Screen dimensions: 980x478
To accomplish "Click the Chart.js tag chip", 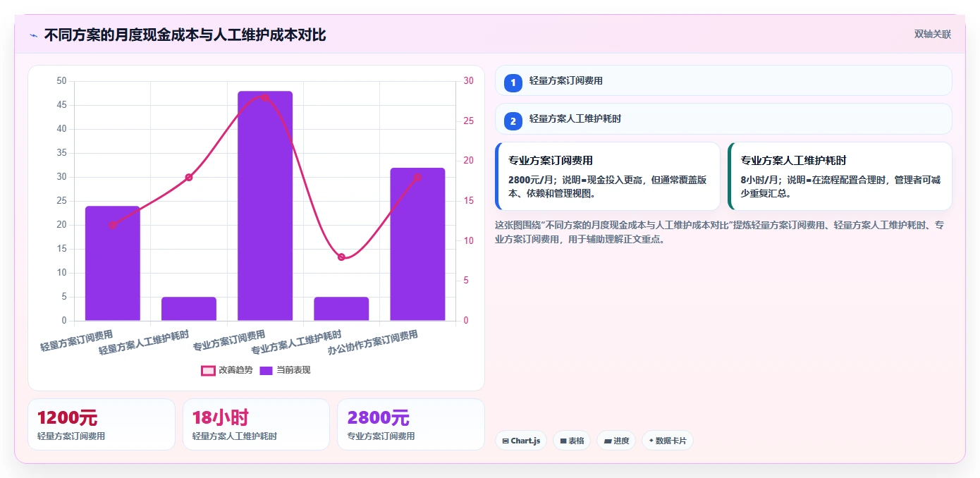I will [x=521, y=441].
